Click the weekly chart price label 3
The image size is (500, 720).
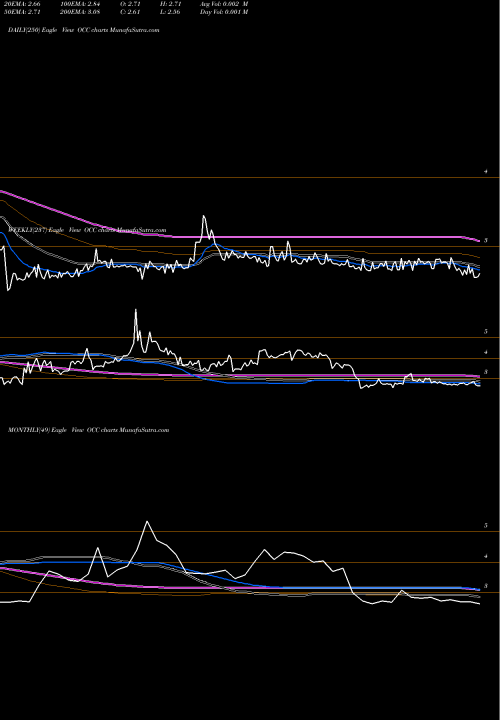tap(486, 372)
